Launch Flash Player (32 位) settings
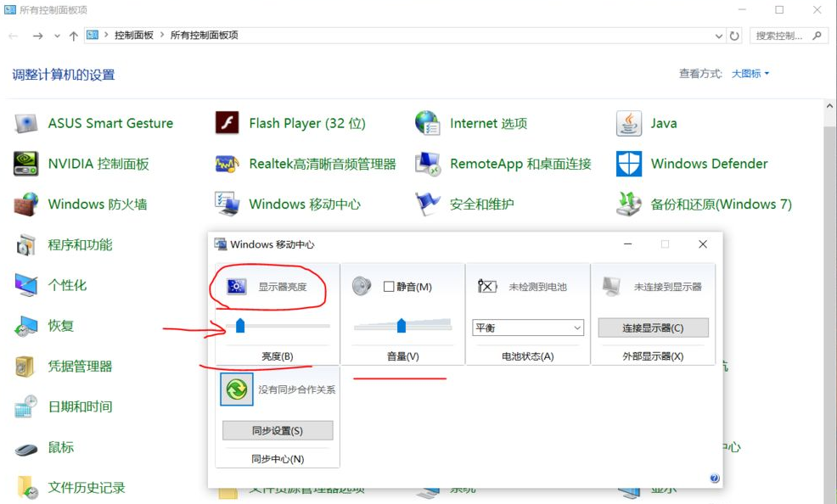837x504 pixels. (306, 123)
